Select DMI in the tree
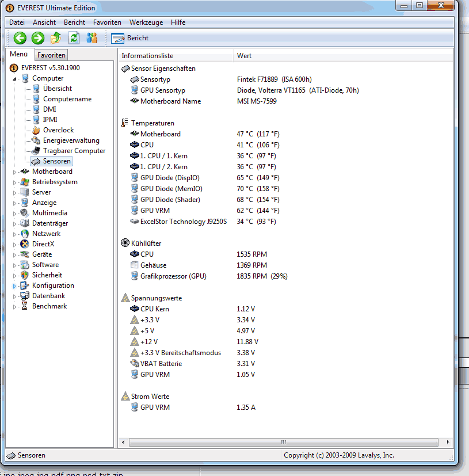The width and height of the screenshot is (469, 476). click(x=49, y=109)
